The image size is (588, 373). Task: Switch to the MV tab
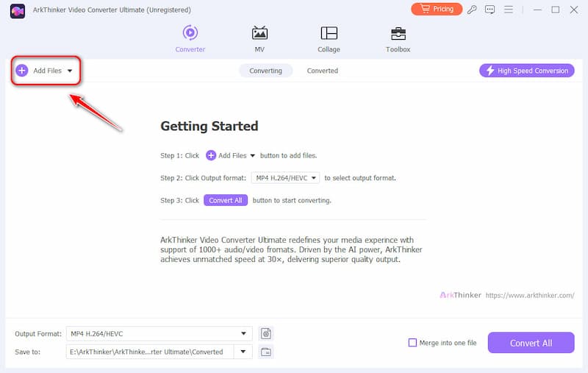pos(259,39)
